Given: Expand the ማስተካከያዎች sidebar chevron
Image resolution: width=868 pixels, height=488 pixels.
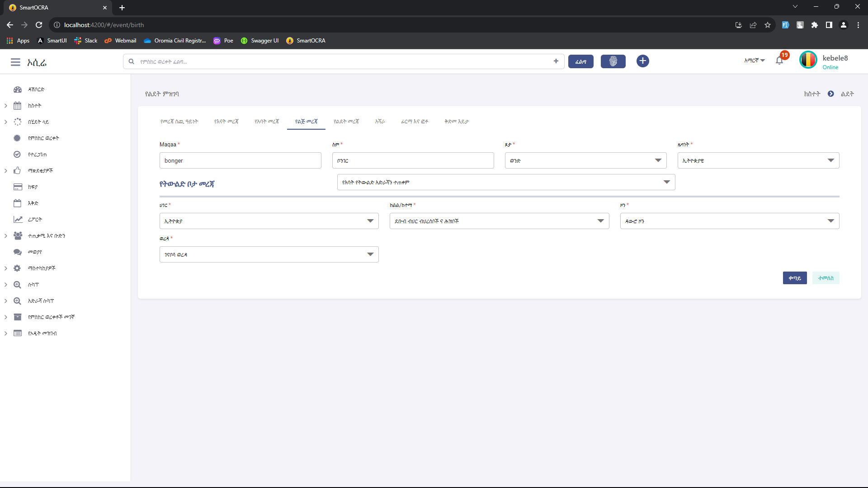Looking at the screenshot, I should (6, 268).
